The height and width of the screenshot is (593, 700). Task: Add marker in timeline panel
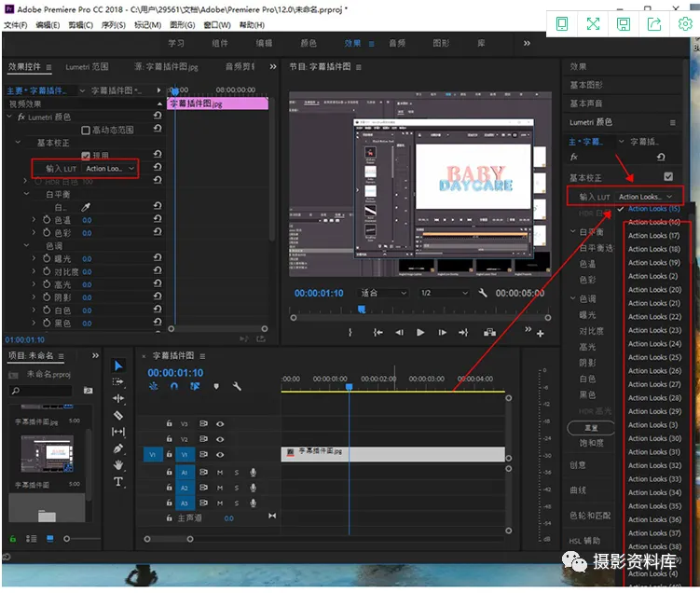(216, 386)
